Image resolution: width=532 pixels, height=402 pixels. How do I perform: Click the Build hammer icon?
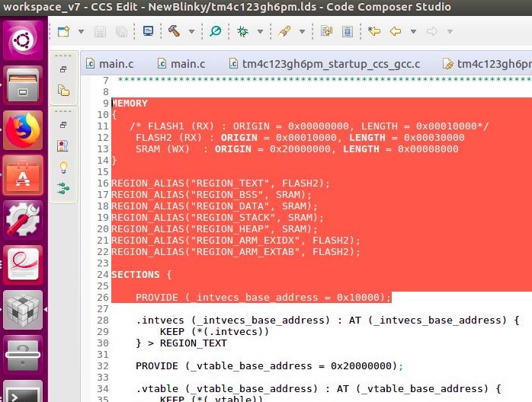174,31
